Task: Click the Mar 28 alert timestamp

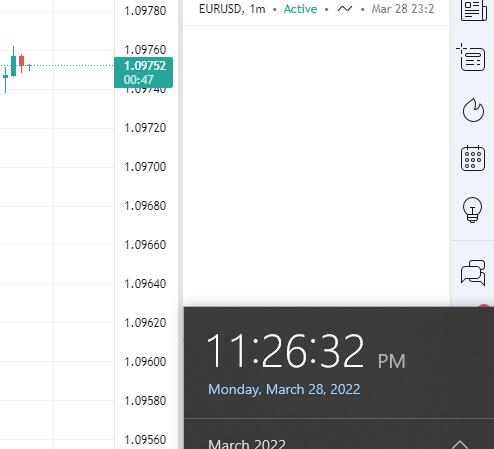Action: click(x=403, y=9)
